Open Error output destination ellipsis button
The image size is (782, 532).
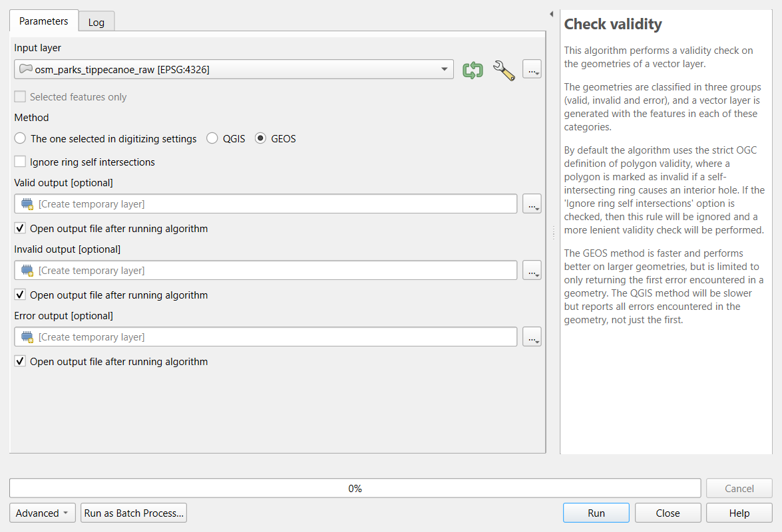point(532,336)
